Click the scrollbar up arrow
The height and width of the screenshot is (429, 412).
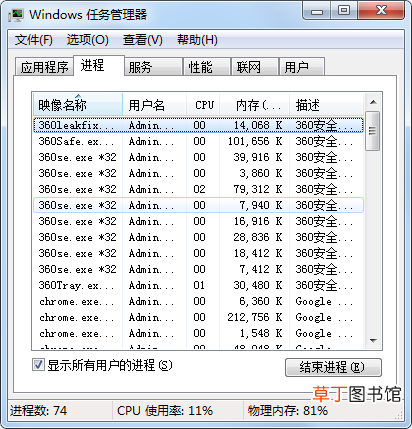[373, 102]
